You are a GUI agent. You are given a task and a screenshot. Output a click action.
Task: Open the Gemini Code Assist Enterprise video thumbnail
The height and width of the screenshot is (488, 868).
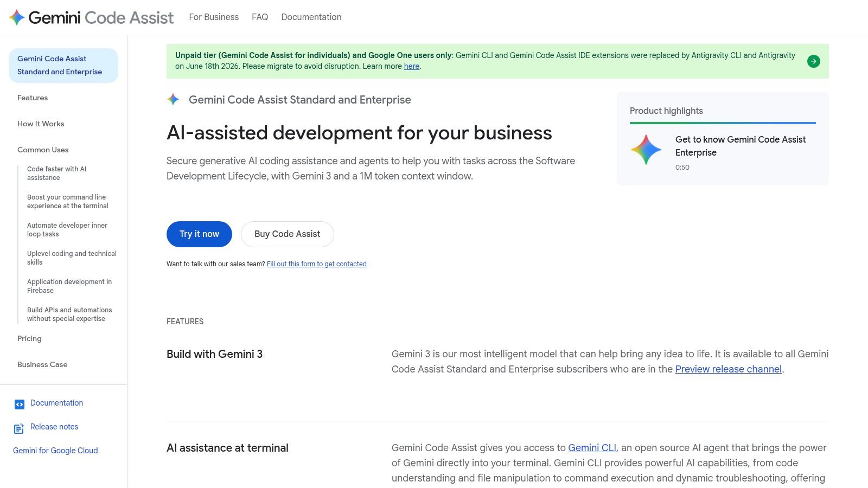pyautogui.click(x=646, y=150)
